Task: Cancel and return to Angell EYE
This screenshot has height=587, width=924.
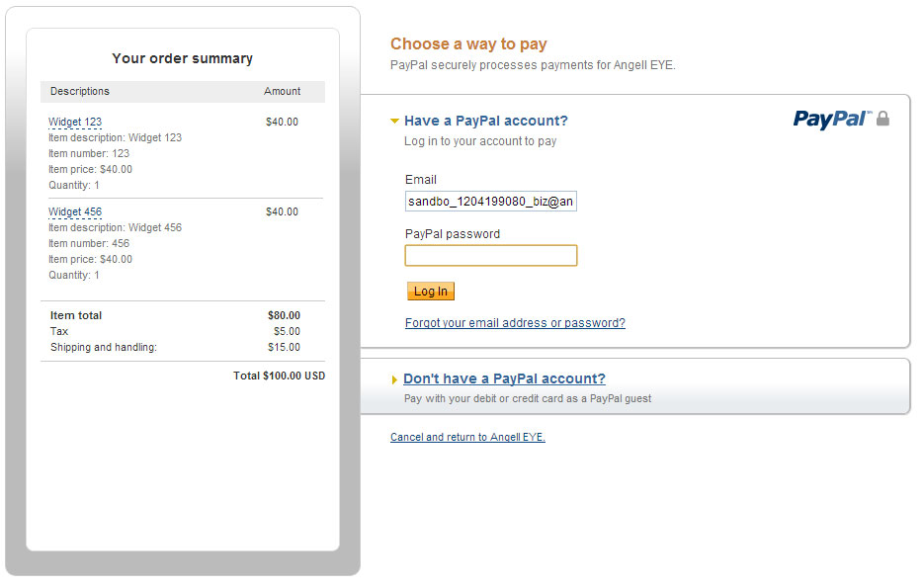Action: point(467,437)
